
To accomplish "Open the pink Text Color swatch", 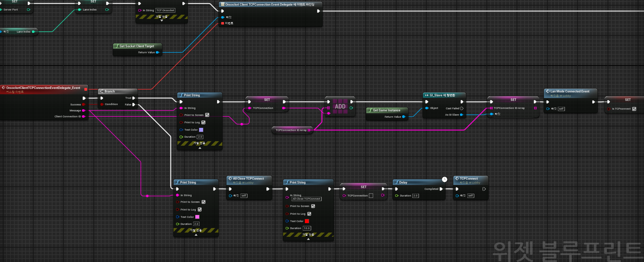I will click(197, 217).
